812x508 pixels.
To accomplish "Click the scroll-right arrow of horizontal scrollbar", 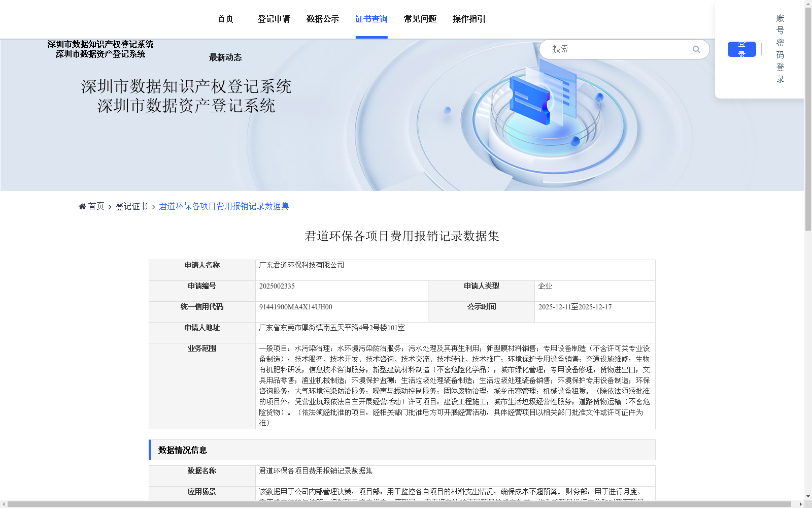I will 800,504.
